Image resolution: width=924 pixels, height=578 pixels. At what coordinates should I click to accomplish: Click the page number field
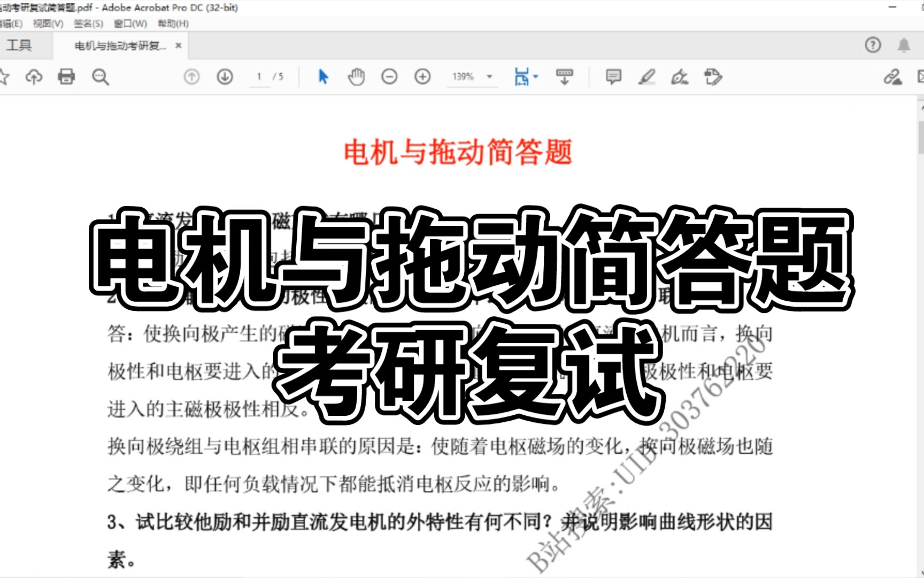click(259, 77)
